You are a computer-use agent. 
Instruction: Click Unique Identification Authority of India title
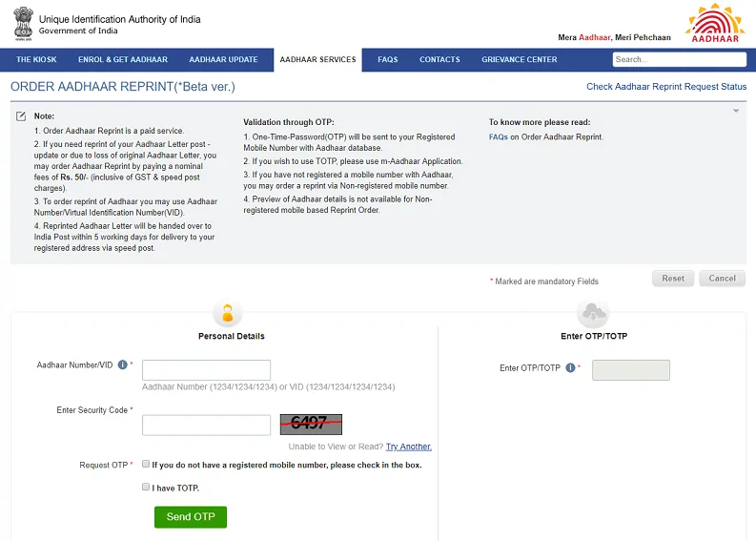[x=119, y=19]
